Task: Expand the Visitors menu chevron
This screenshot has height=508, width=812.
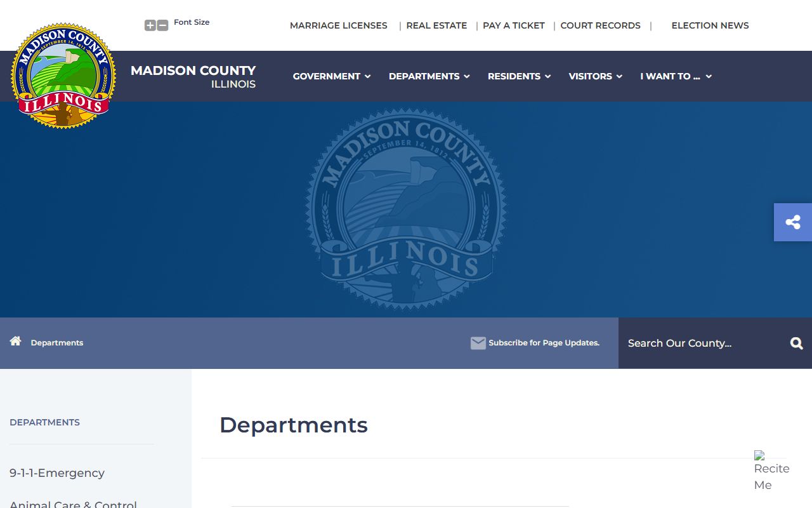Action: [619, 76]
